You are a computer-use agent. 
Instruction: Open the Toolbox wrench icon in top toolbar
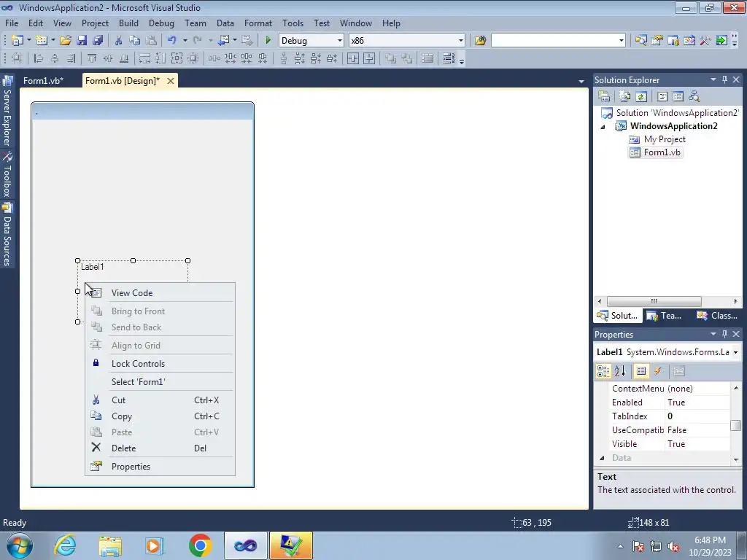705,41
